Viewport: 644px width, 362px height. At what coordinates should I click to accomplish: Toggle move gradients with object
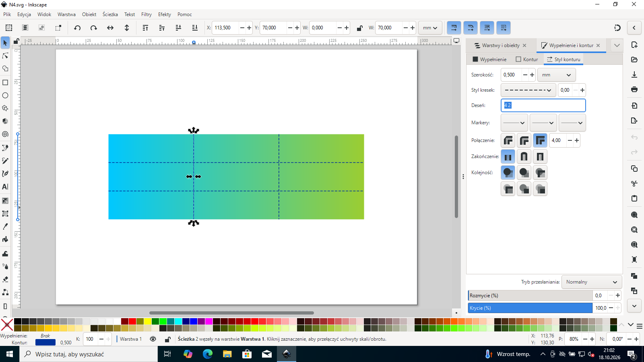click(487, 28)
